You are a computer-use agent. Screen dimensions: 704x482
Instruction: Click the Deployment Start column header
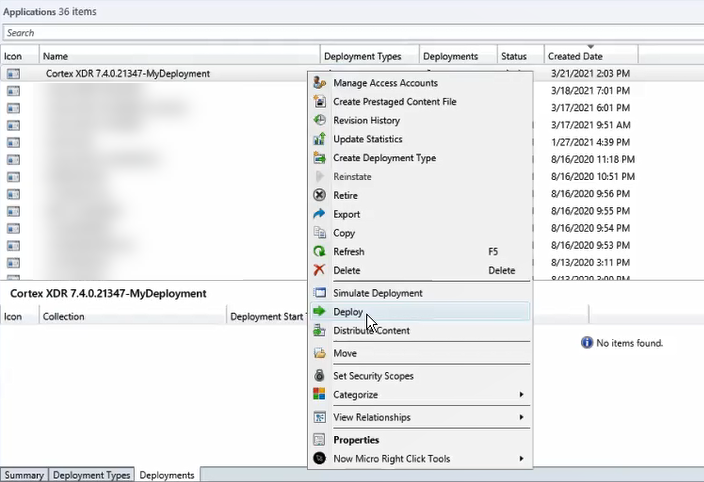[x=267, y=316]
